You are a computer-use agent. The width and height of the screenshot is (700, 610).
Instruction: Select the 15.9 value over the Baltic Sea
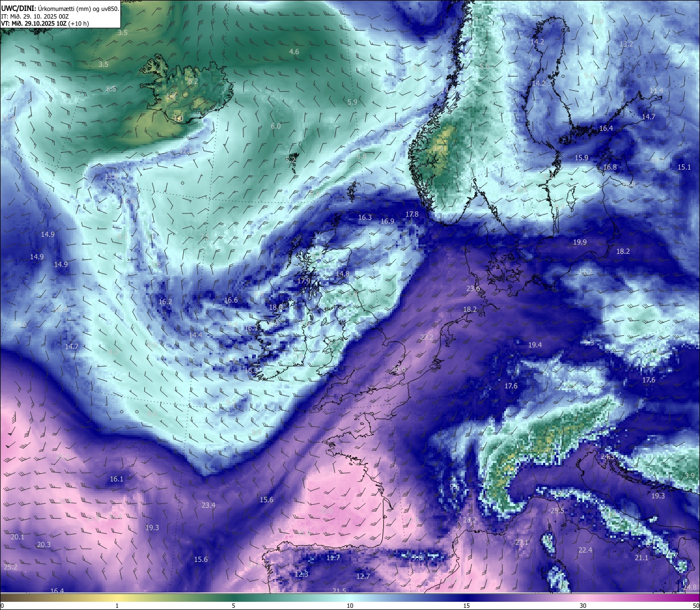click(581, 158)
